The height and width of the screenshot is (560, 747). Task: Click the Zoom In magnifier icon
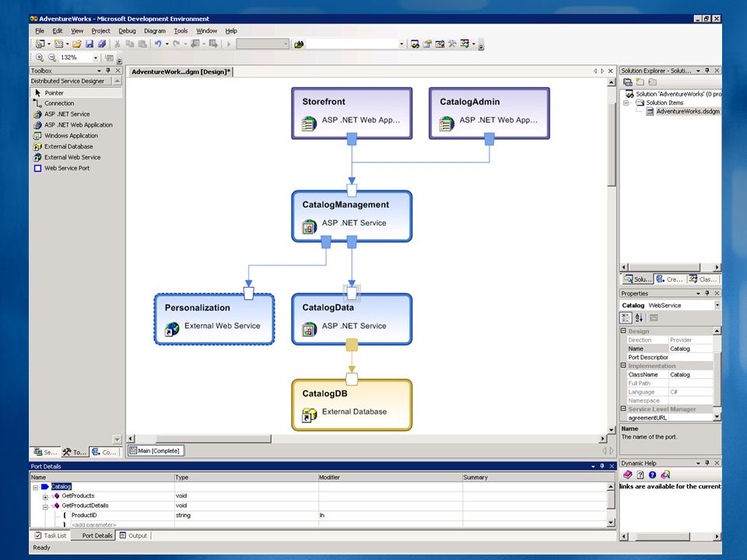[x=40, y=58]
